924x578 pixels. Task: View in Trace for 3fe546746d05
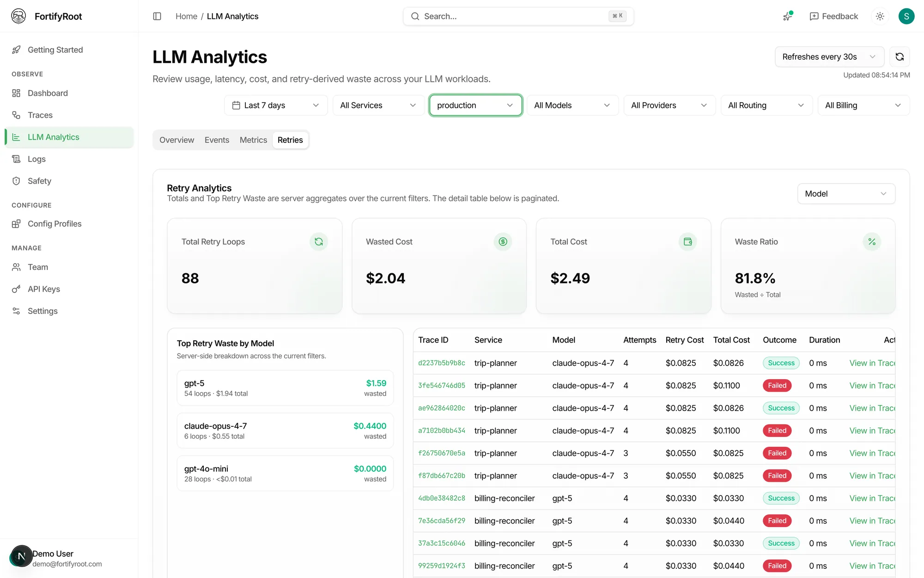pyautogui.click(x=872, y=386)
